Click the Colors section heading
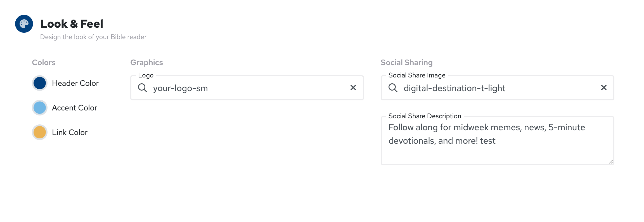 44,62
